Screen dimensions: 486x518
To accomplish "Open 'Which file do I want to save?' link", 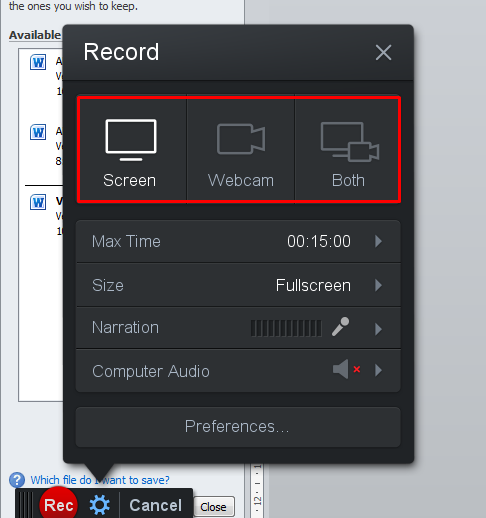I will click(x=100, y=480).
